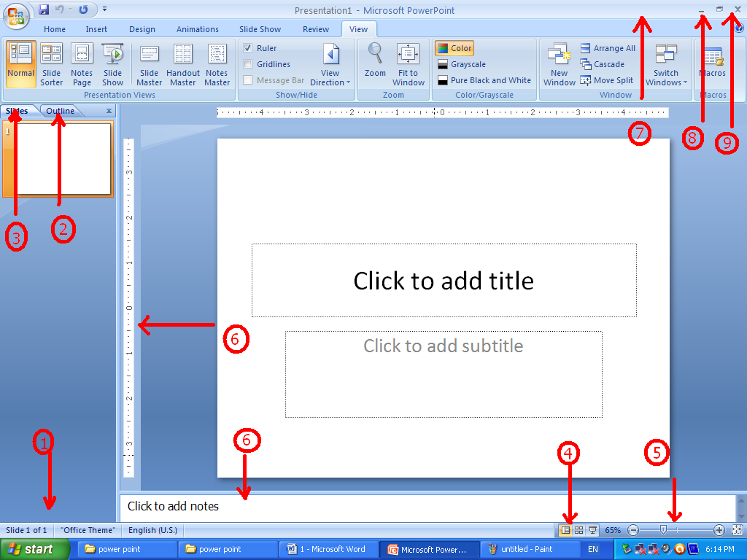Click the Slide Sorter icon in status bar
747x560 pixels.
pyautogui.click(x=578, y=530)
